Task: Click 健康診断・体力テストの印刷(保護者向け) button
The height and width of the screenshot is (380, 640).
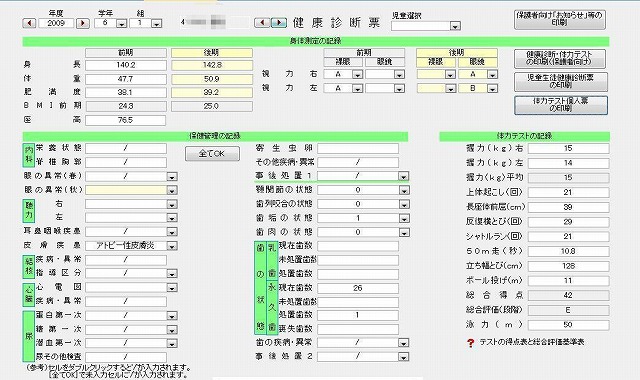Action: [x=560, y=58]
